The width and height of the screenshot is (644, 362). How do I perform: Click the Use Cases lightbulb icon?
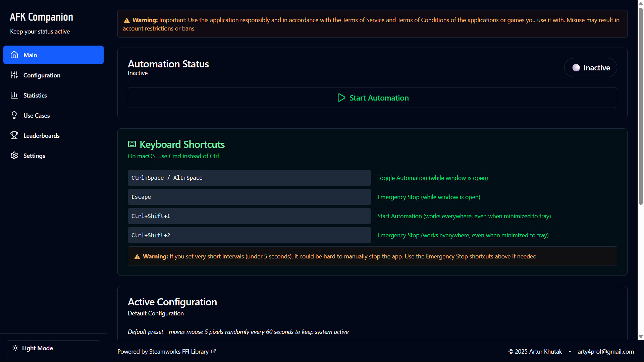point(14,115)
